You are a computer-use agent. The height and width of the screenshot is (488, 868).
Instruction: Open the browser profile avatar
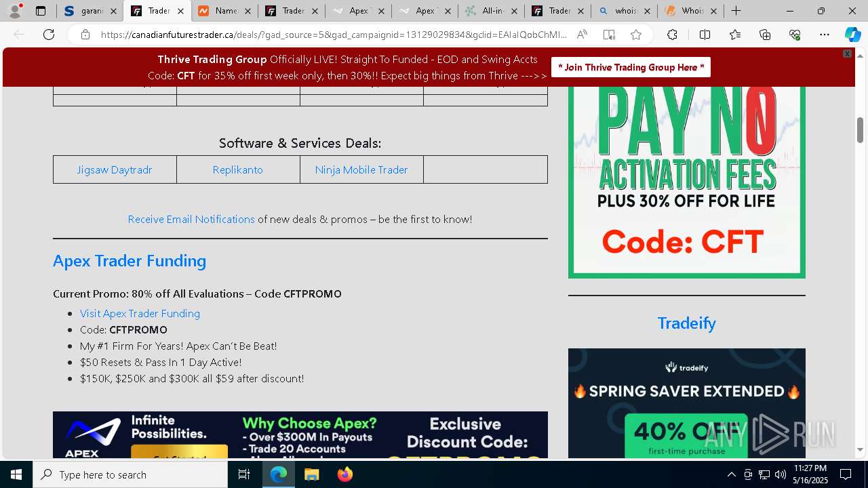point(15,11)
